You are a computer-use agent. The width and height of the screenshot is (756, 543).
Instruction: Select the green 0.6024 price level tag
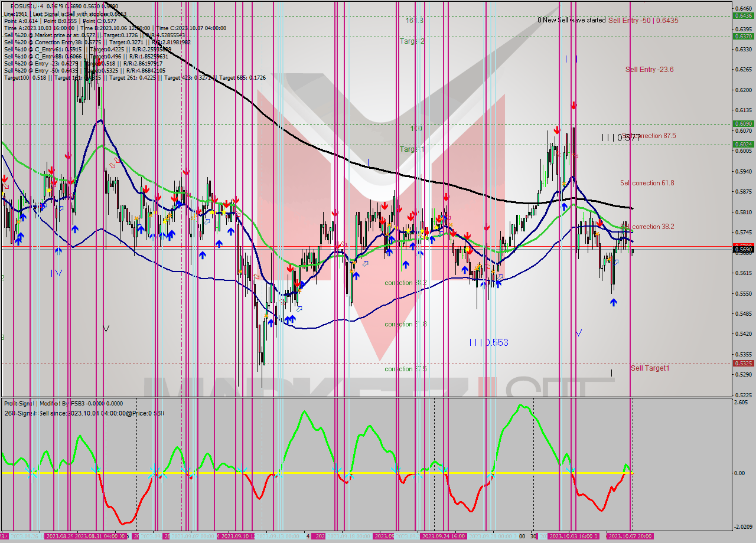click(742, 144)
